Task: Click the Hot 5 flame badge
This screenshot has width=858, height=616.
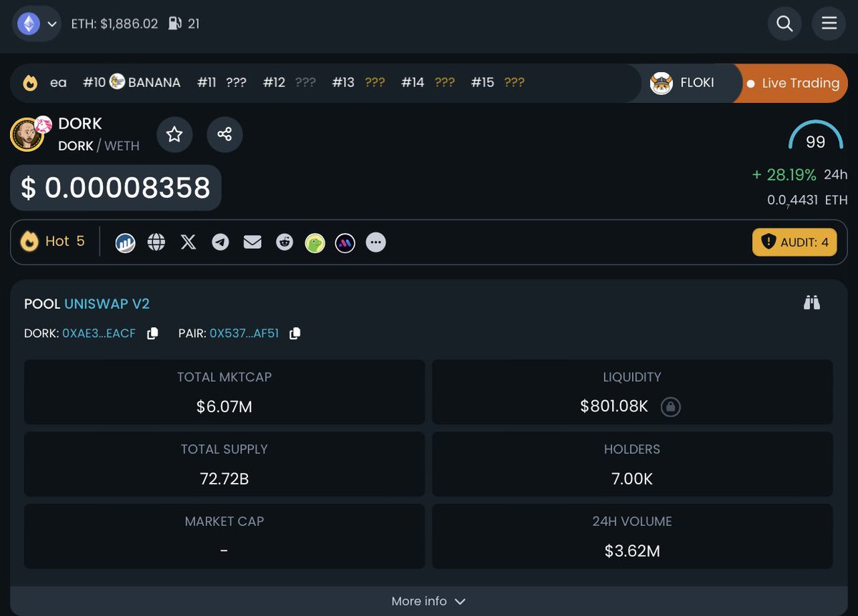Action: pyautogui.click(x=53, y=242)
